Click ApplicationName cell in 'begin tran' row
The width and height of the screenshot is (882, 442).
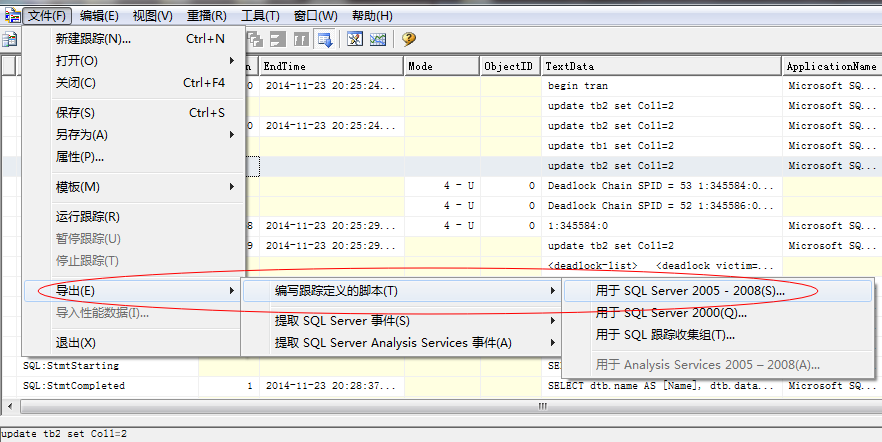pos(832,86)
